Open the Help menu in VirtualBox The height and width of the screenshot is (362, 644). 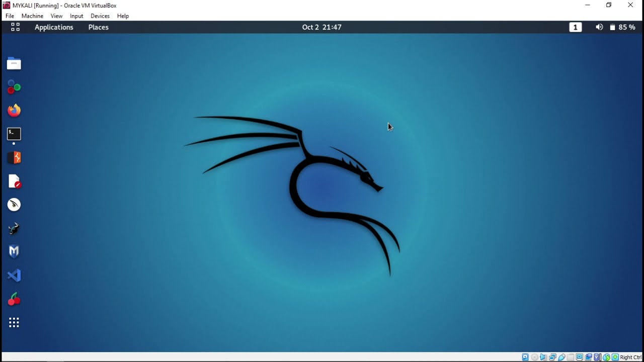(123, 16)
